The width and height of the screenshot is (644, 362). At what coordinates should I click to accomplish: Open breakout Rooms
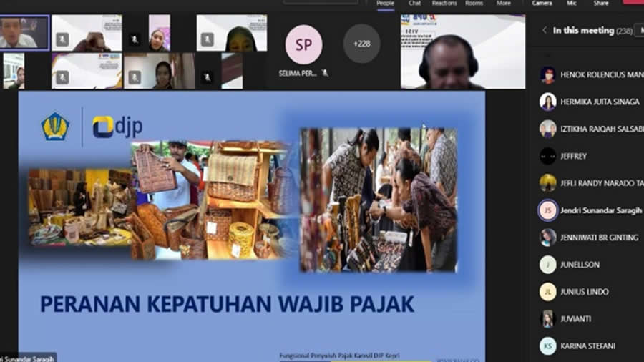coord(474,4)
